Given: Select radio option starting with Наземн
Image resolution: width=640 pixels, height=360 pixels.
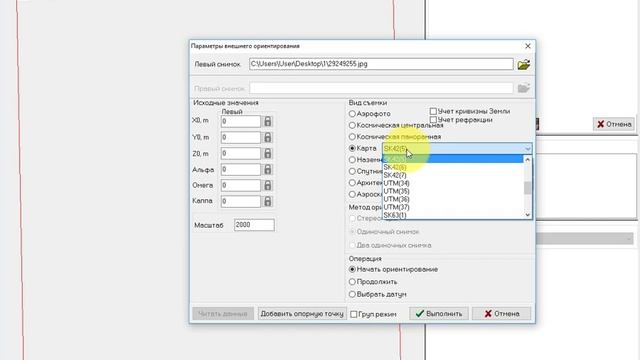Looking at the screenshot, I should coord(352,160).
